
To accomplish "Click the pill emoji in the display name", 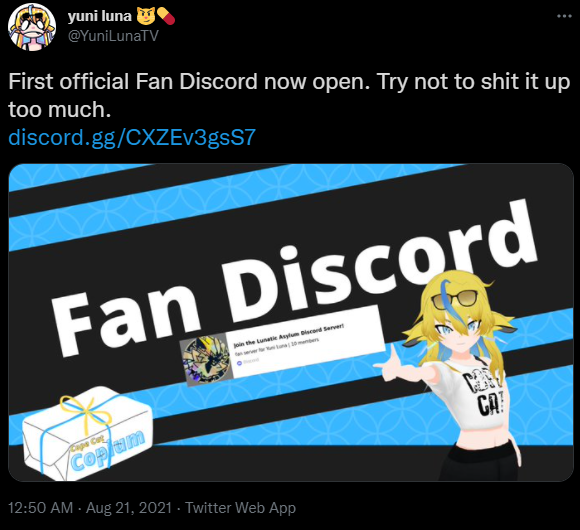I will pos(166,16).
